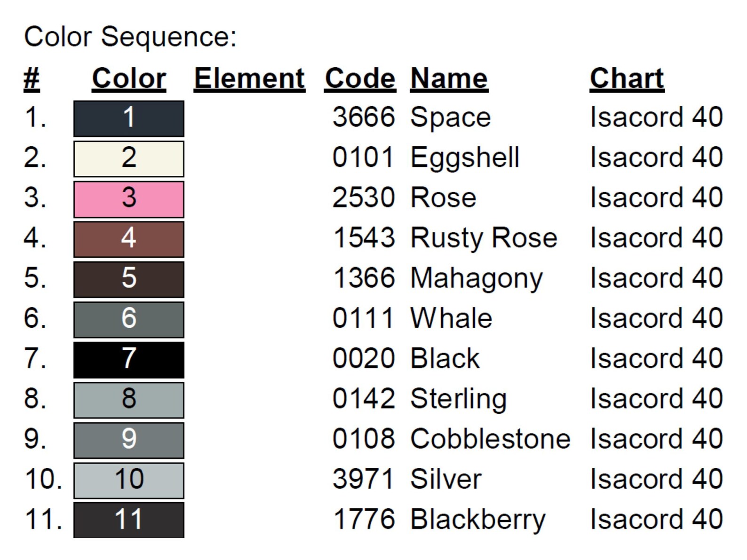Select the Space color swatch numbered 1
747x560 pixels.
tap(128, 118)
